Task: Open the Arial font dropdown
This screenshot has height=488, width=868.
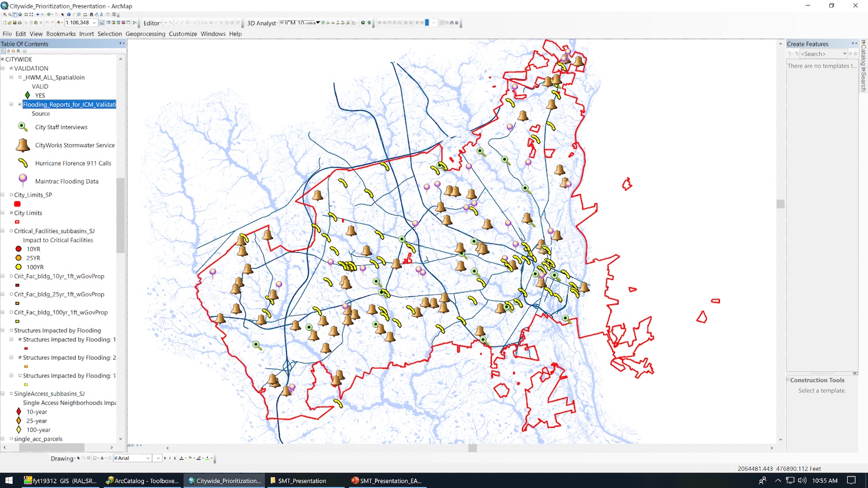Action: (148, 459)
